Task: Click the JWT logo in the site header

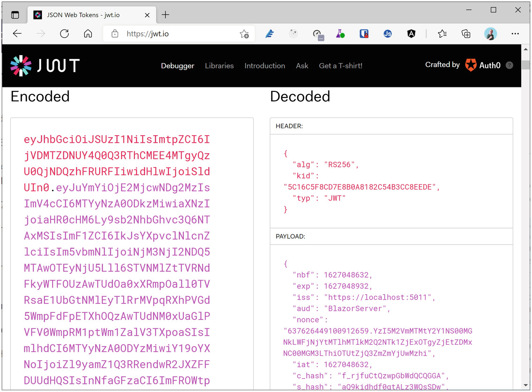Action: tap(45, 65)
